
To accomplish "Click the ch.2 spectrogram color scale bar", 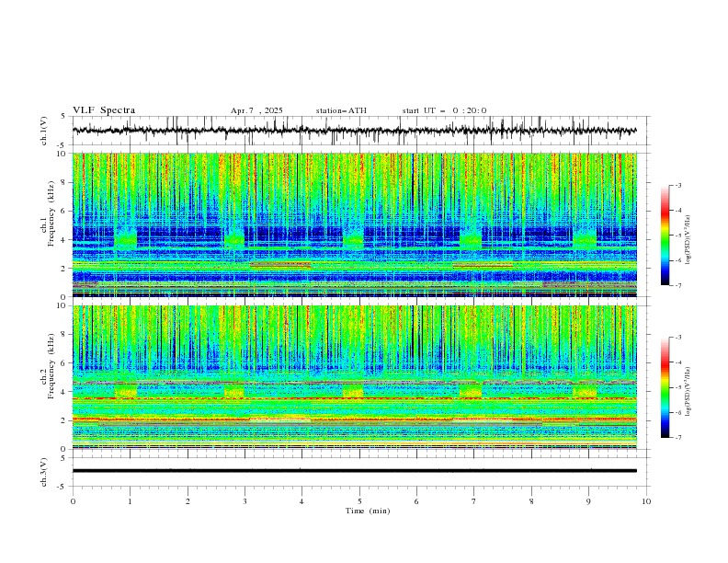I will pos(665,387).
